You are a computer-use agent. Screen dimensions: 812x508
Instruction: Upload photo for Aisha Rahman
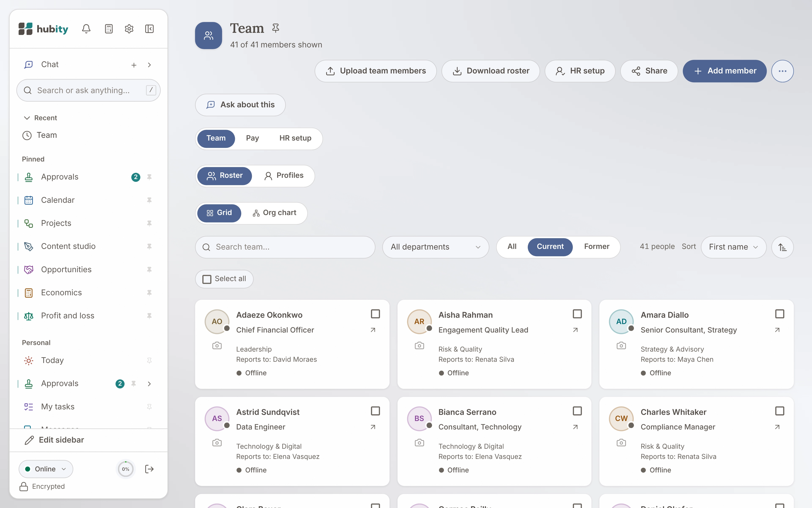click(419, 345)
